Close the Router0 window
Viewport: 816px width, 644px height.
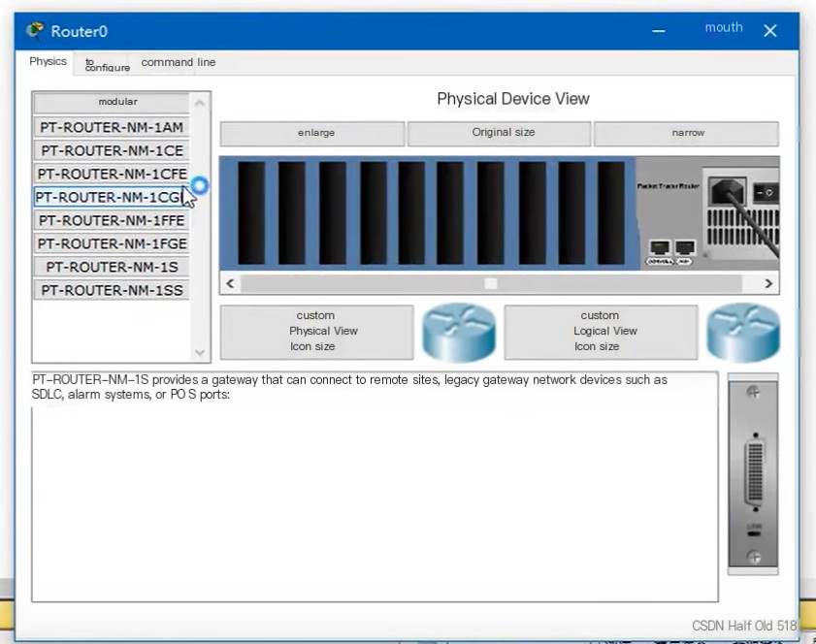click(x=770, y=31)
